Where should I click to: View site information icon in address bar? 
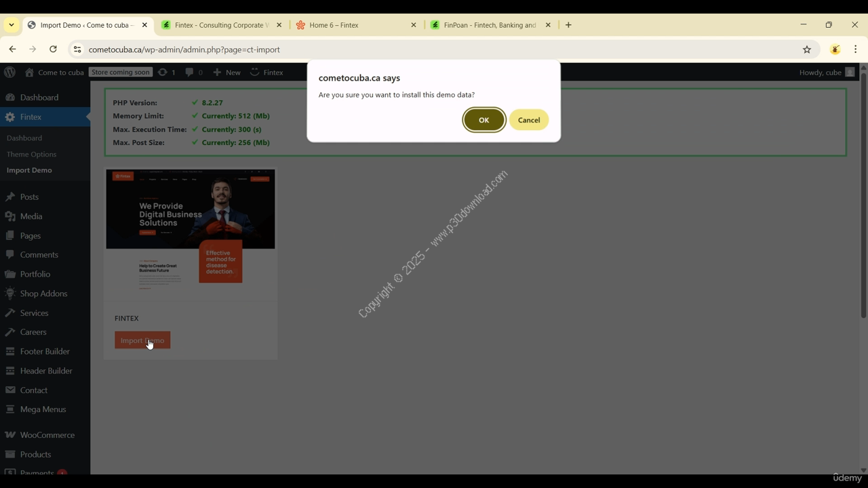click(77, 49)
